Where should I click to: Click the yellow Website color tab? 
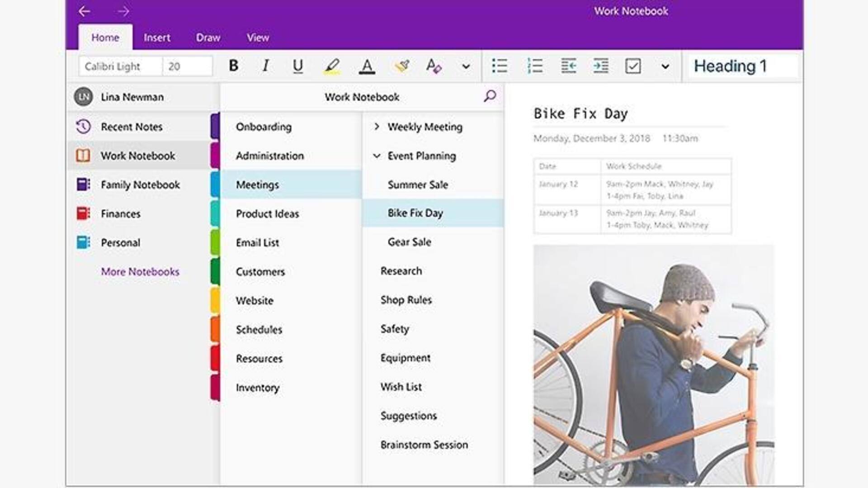215,300
